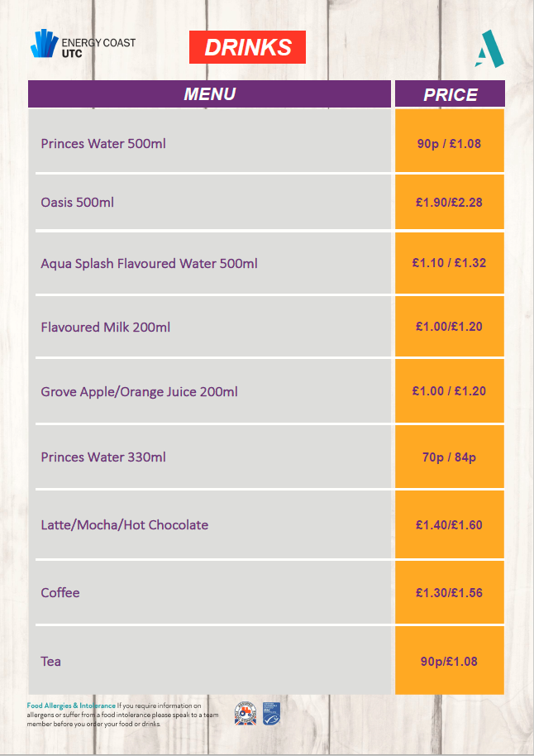
Task: Click the Oasis 500ml menu row
Action: coord(210,202)
